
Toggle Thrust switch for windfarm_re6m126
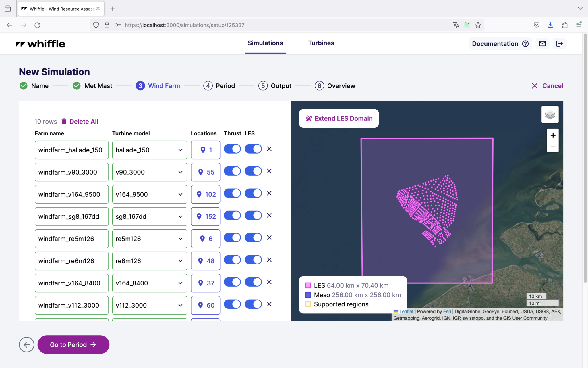[232, 260]
